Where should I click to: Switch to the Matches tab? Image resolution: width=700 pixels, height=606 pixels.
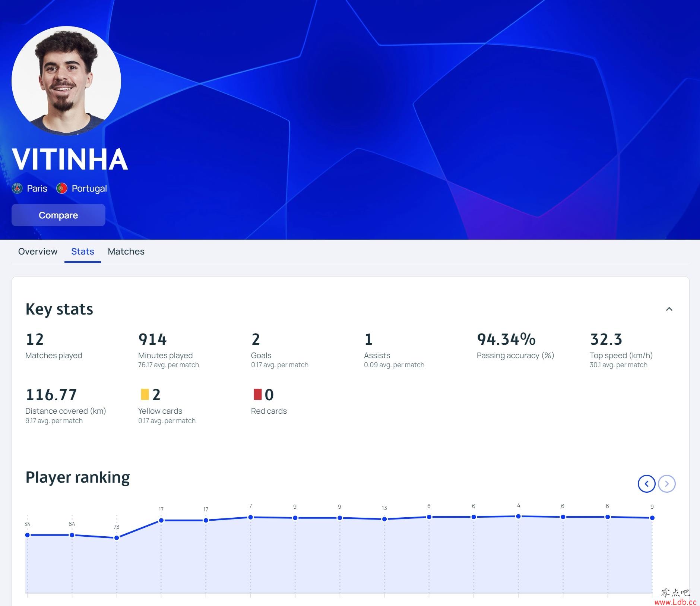pos(126,252)
